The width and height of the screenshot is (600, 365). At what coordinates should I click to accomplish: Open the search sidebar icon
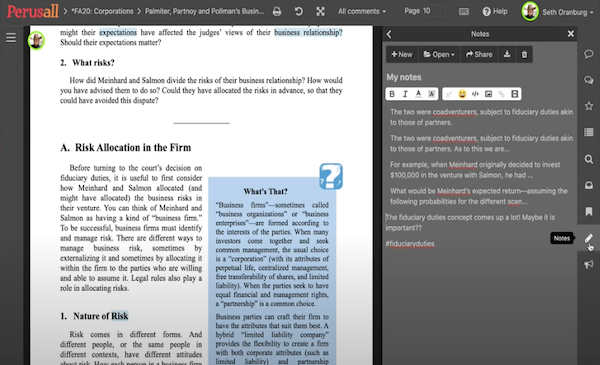point(589,159)
